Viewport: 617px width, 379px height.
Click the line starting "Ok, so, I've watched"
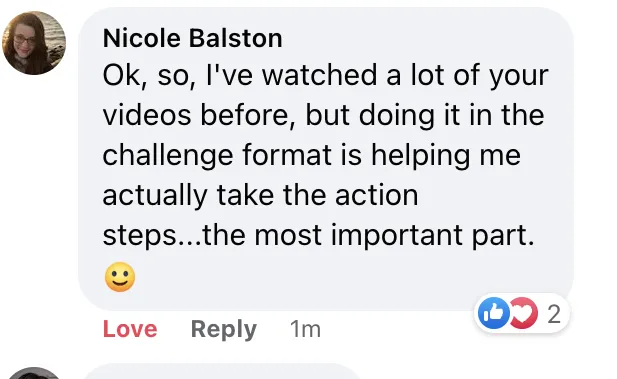point(325,75)
